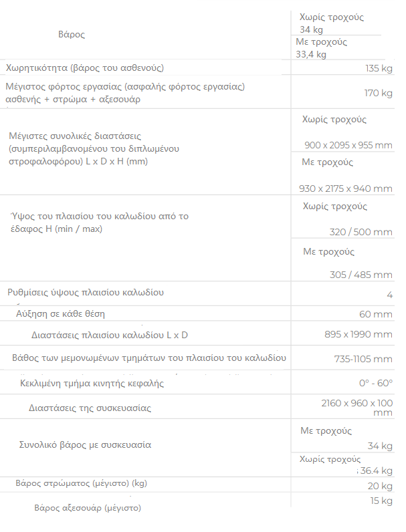
Task: Select the 135 kg capacity value
Action: pyautogui.click(x=379, y=68)
